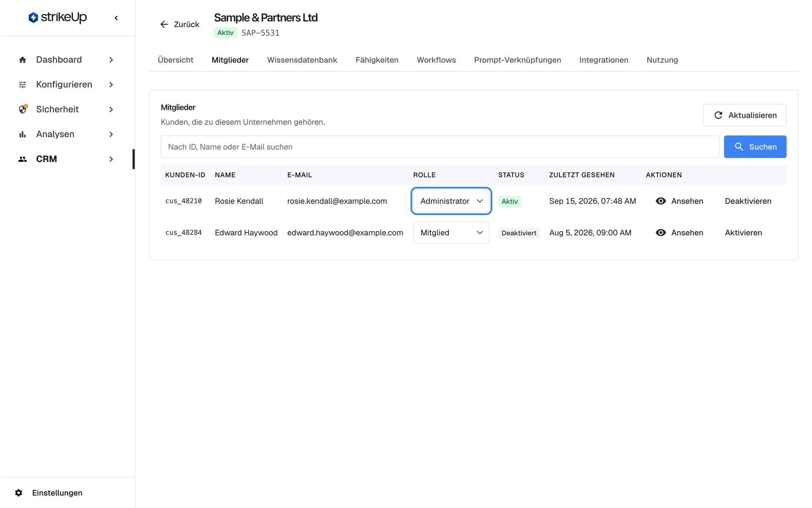Screen dimensions: 812x508
Task: Click the eye icon for Rosie Kendall
Action: click(660, 201)
